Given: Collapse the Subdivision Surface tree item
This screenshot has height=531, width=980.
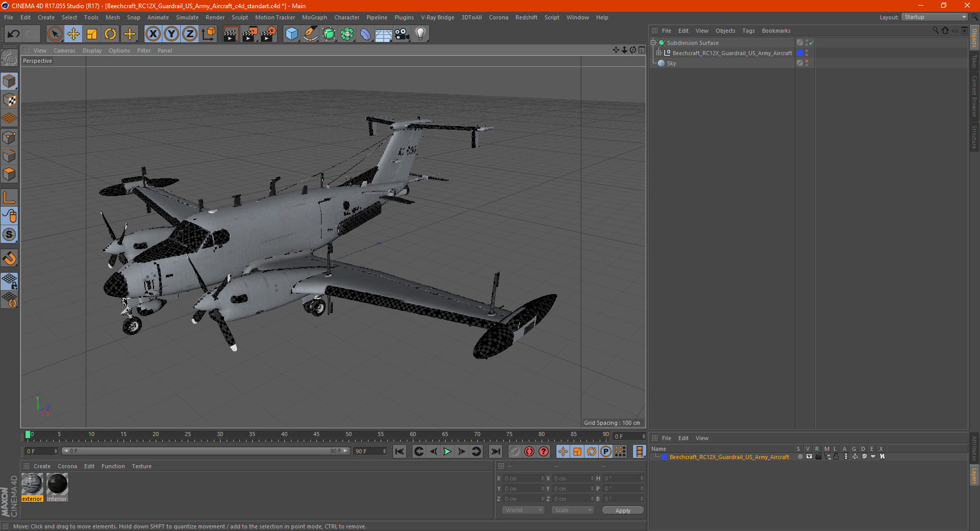Looking at the screenshot, I should pos(653,43).
